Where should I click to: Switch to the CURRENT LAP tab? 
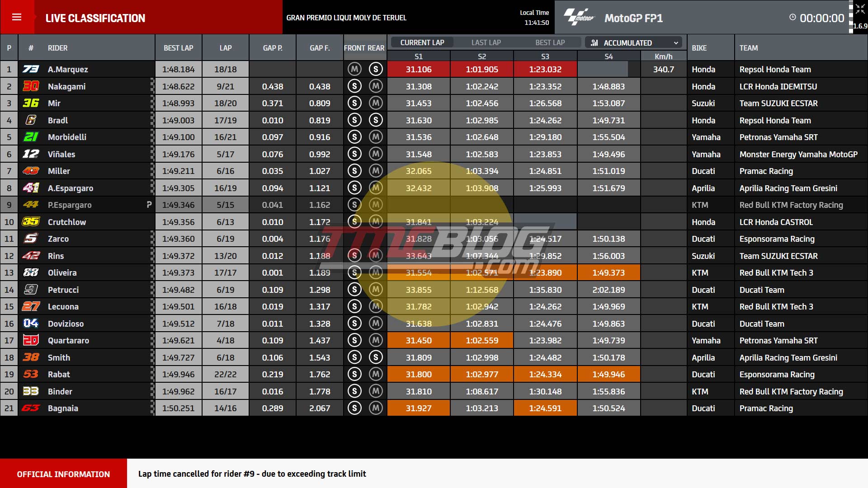pos(422,42)
